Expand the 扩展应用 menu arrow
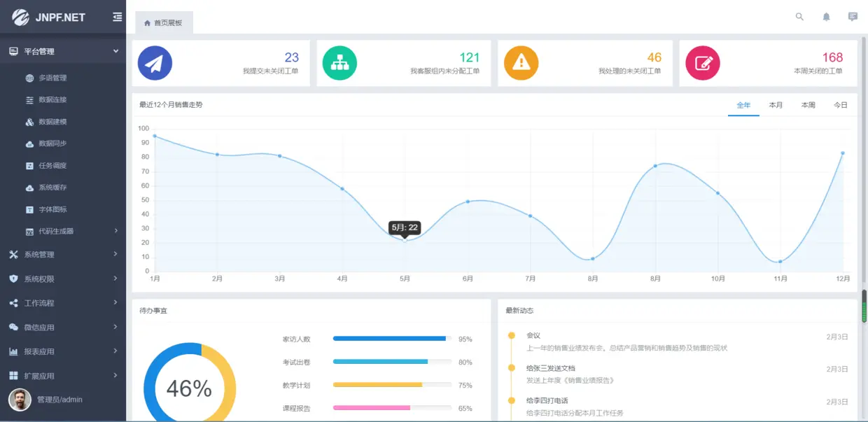The width and height of the screenshot is (868, 422). pos(115,375)
